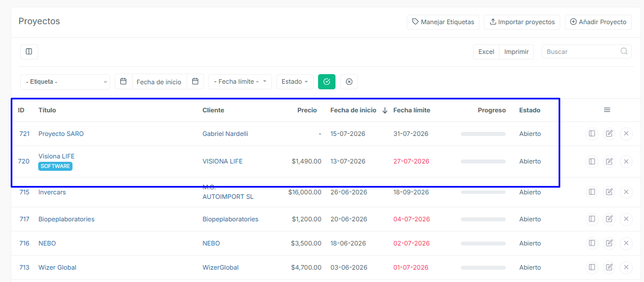Delete Wizer Global project
The image size is (644, 282).
pos(627,267)
